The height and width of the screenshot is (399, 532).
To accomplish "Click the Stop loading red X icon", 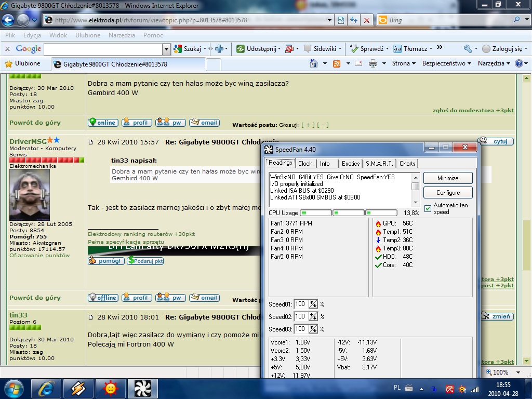I will coord(366,20).
